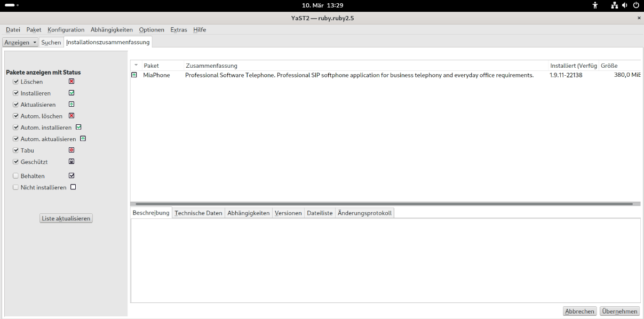Click the Übernehmen button
This screenshot has height=319, width=644.
[x=619, y=312]
